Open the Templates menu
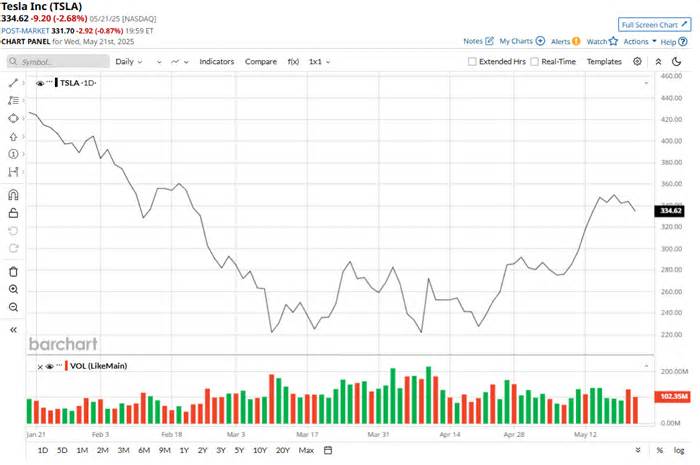 point(604,62)
